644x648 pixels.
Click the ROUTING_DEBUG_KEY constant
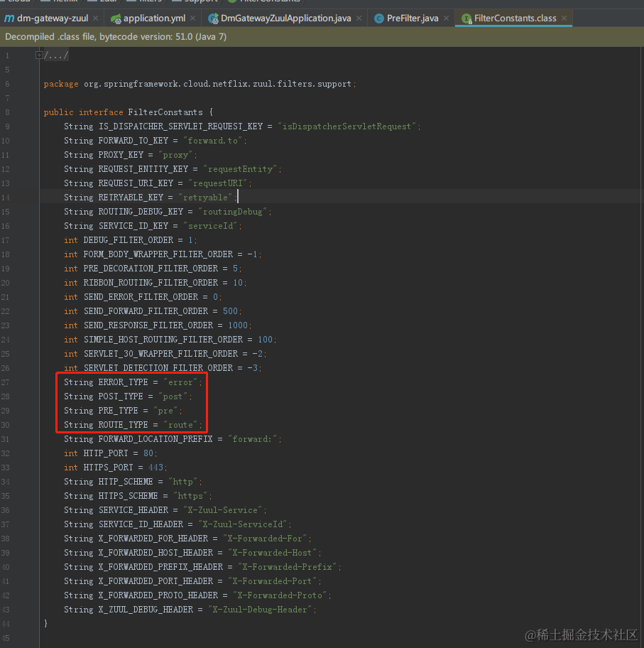(x=141, y=212)
